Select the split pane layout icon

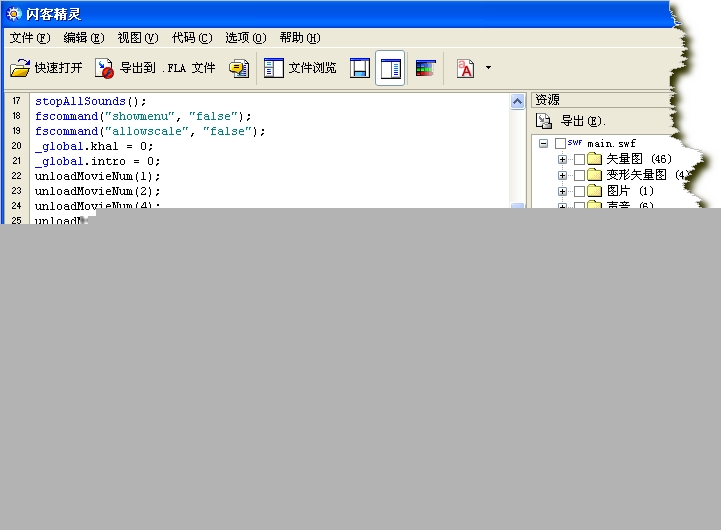point(390,69)
